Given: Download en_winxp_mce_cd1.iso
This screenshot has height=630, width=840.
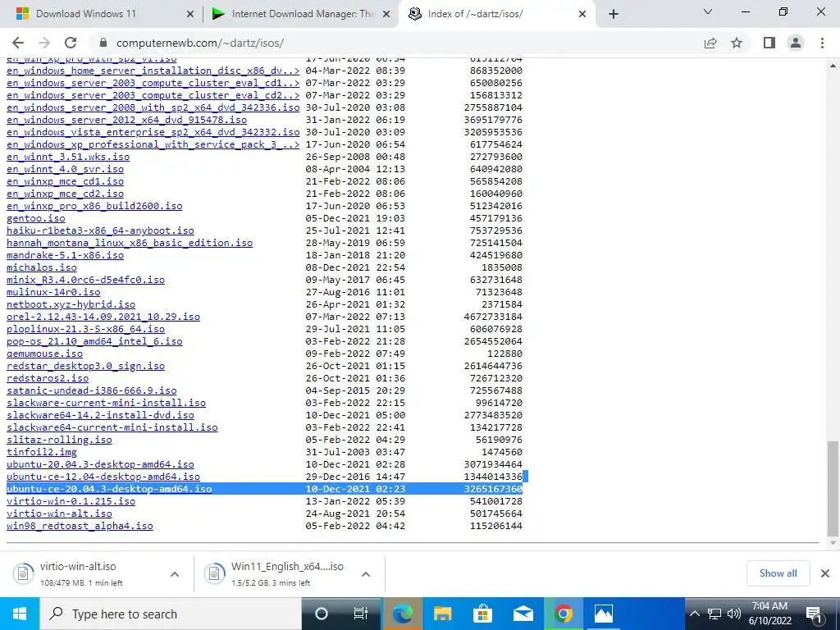Looking at the screenshot, I should (65, 181).
